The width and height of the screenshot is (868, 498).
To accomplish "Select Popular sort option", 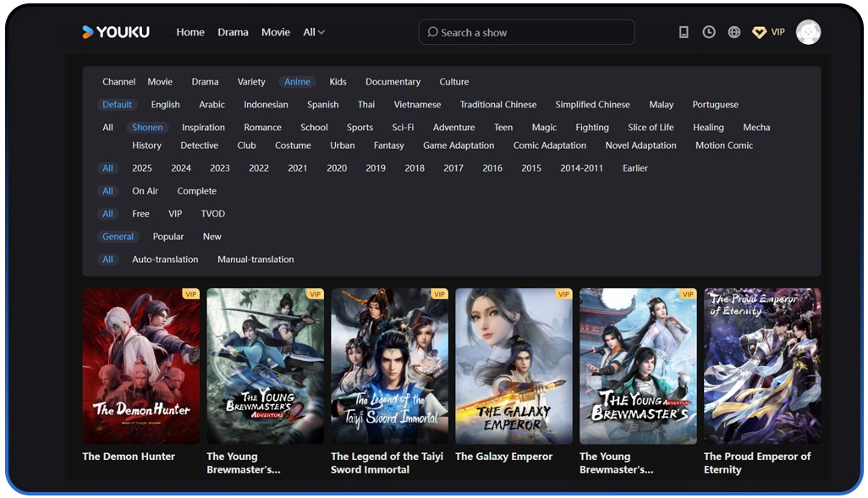I will [x=168, y=237].
